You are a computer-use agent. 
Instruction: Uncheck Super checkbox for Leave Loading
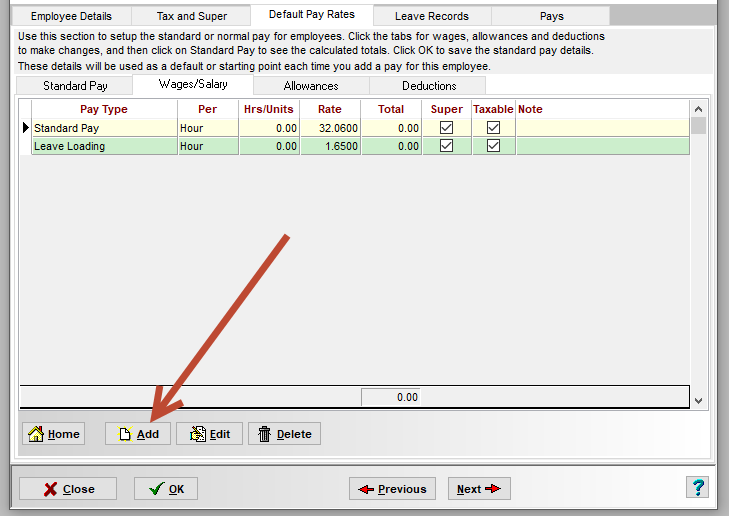pos(447,146)
